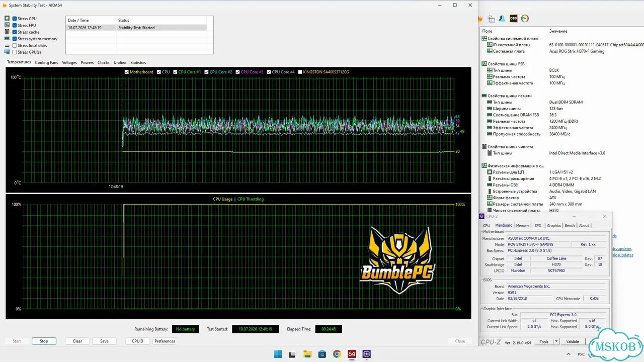Image resolution: width=644 pixels, height=362 pixels.
Task: Switch to Cooling Fans tab
Action: click(x=46, y=63)
